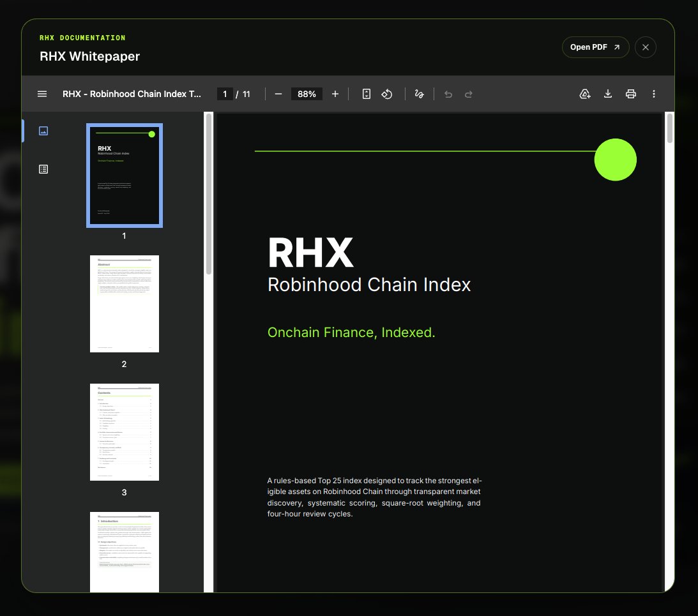Select page 4 Introduction thumbnail
Viewport: 698px width, 616px height.
124,552
